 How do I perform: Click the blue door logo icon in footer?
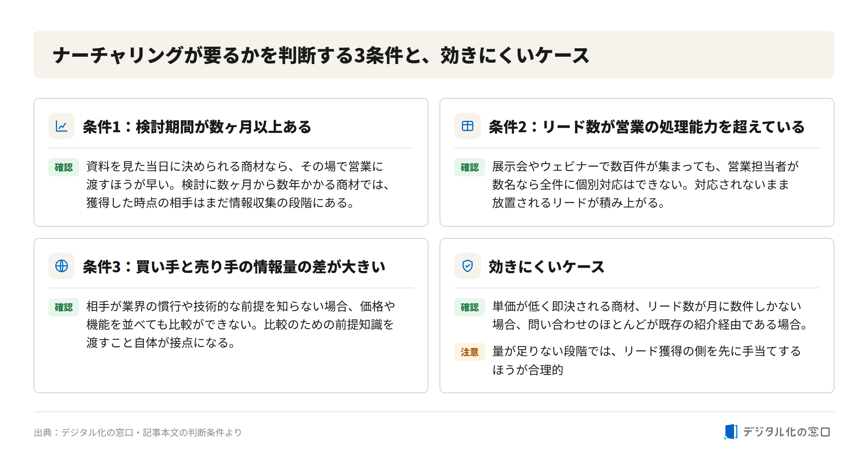click(x=731, y=432)
